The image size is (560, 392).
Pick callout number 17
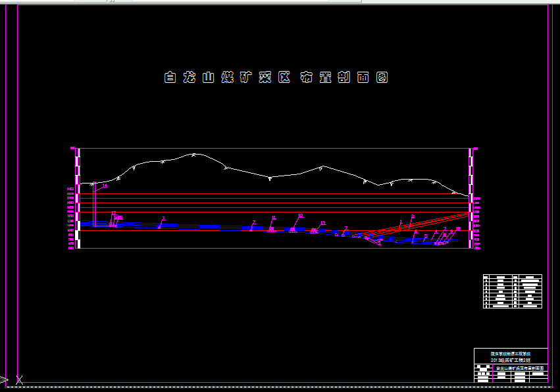pos(114,213)
